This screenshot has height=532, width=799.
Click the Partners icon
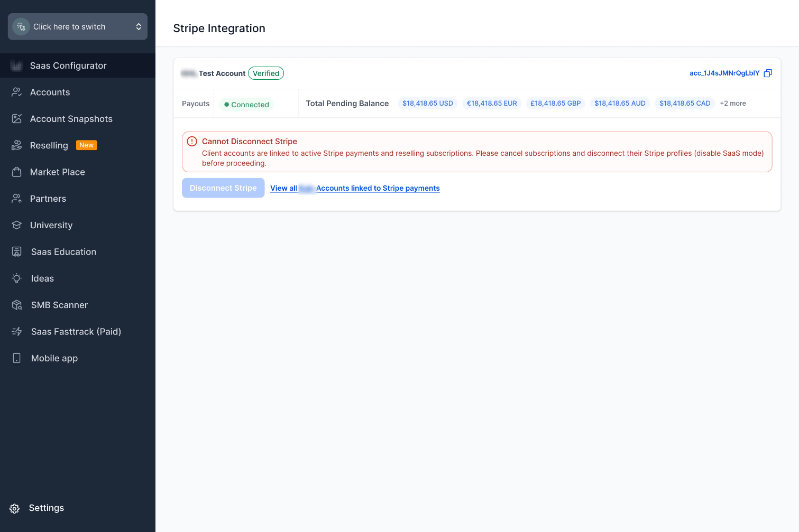pyautogui.click(x=17, y=199)
